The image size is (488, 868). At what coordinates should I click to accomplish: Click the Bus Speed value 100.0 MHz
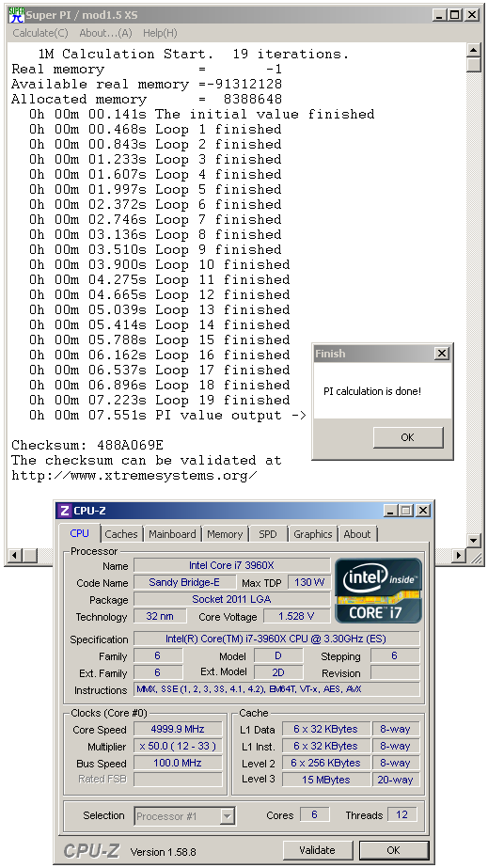point(178,763)
